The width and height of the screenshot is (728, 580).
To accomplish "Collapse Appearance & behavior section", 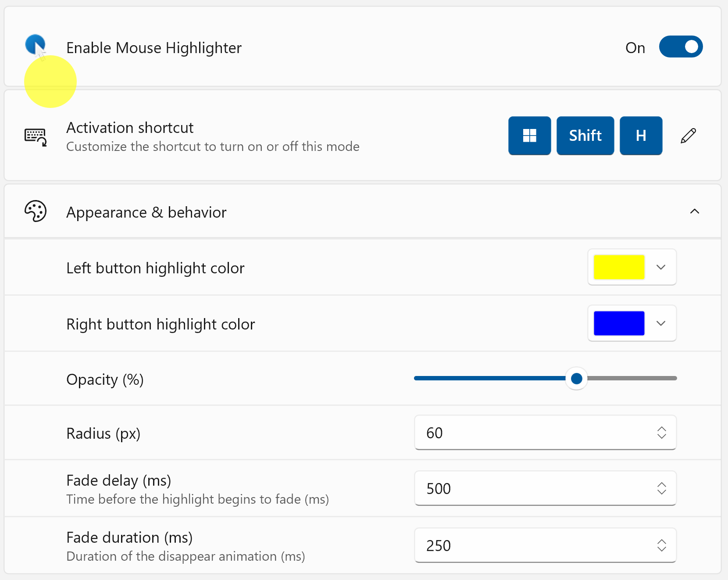I will [694, 211].
